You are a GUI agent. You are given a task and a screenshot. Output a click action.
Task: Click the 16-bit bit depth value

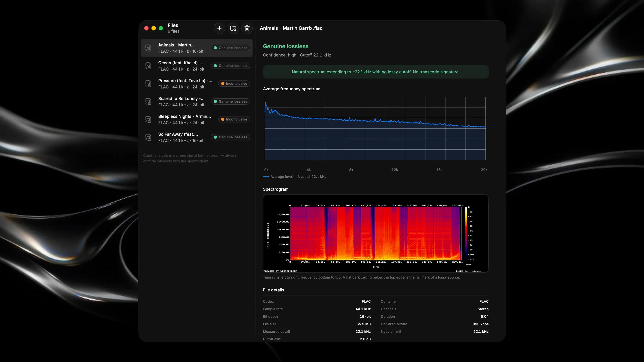365,317
